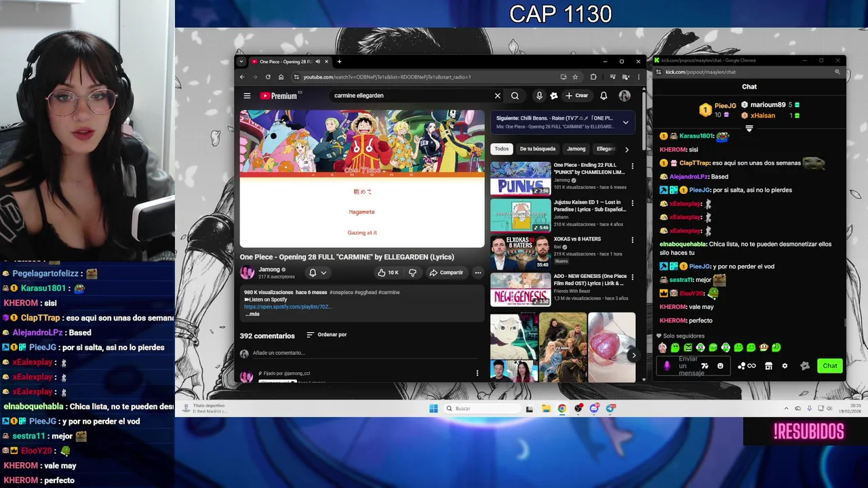Click the Kick Chat send button
The width and height of the screenshot is (868, 488).
(830, 366)
